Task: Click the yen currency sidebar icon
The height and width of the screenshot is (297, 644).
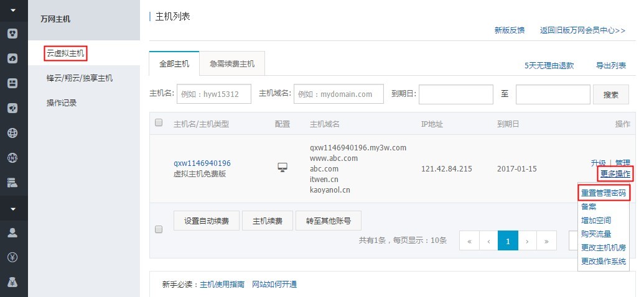Action: click(12, 257)
